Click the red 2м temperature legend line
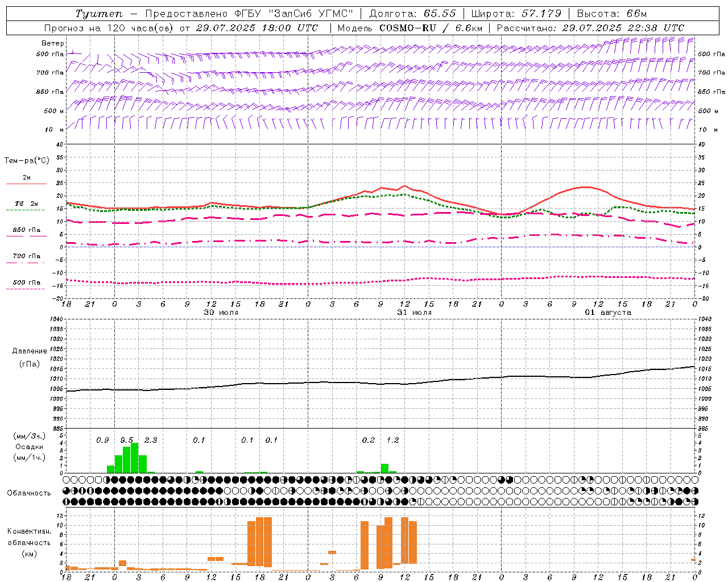Screen dimensions: 728x582 coord(26,184)
